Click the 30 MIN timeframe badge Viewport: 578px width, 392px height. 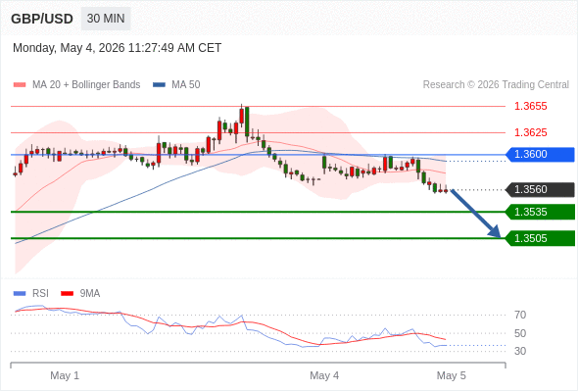[106, 19]
